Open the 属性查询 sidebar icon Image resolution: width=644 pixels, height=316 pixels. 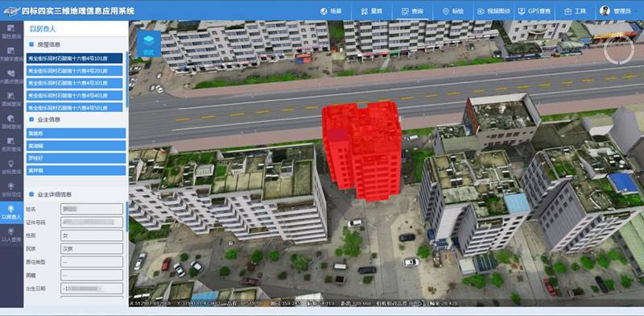[x=11, y=31]
